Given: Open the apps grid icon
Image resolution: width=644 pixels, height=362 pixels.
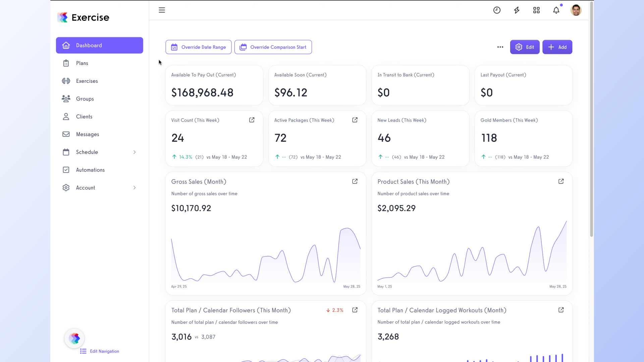Looking at the screenshot, I should click(x=536, y=10).
